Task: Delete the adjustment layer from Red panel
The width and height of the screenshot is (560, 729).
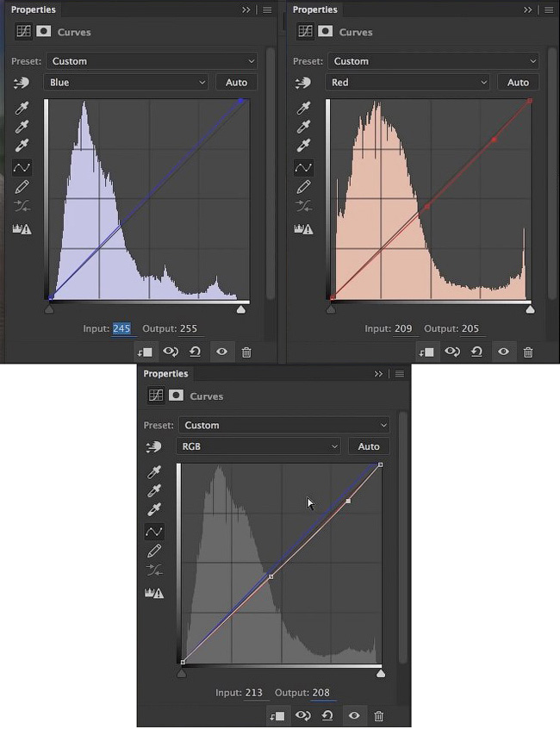Action: [528, 352]
